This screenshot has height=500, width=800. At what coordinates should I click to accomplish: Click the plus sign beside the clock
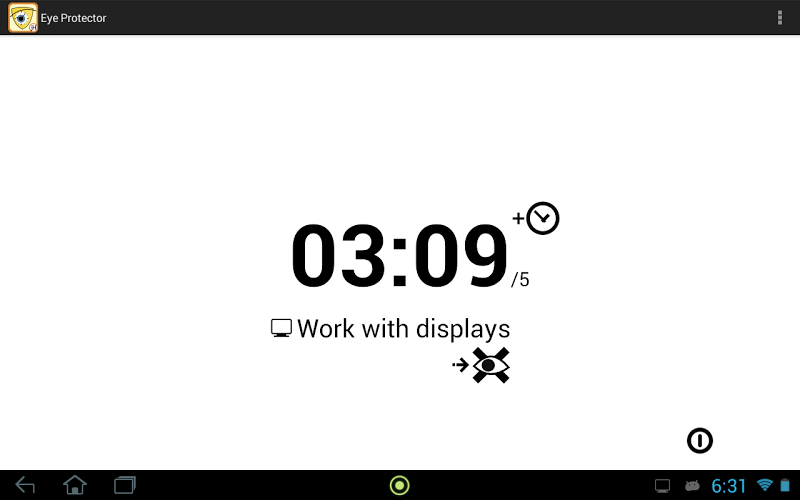pos(518,218)
